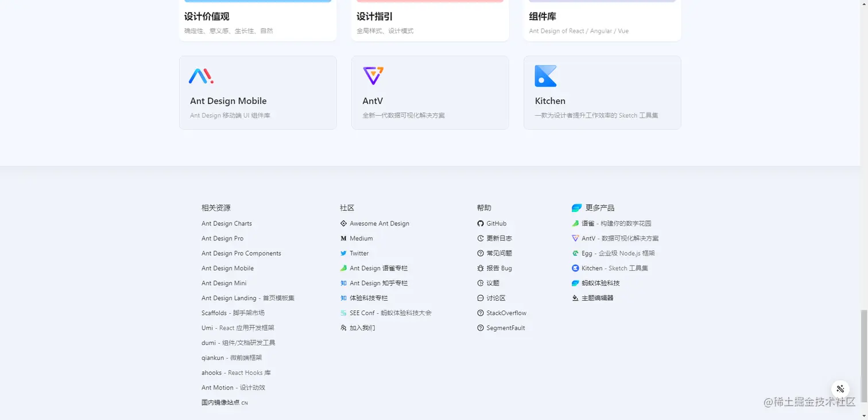Open Ant Design Pro Components link

pyautogui.click(x=241, y=253)
